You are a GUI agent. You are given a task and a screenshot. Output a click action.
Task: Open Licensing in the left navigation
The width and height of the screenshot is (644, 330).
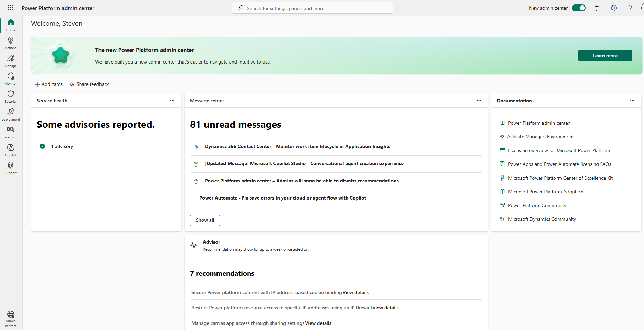(x=11, y=132)
